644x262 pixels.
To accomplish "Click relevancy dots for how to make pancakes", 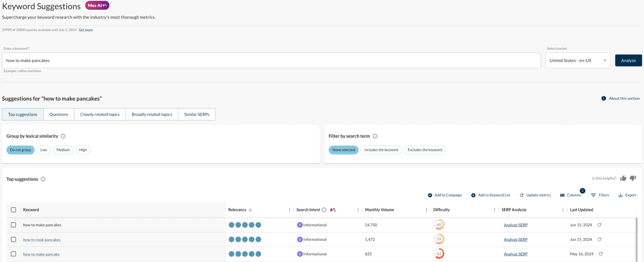I will (x=245, y=225).
